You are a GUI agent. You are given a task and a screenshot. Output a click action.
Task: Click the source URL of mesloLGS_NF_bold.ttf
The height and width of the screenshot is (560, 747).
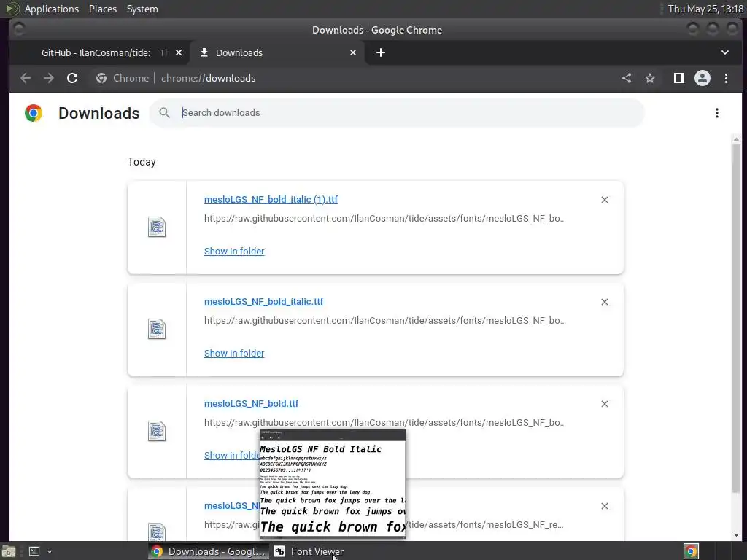click(385, 422)
